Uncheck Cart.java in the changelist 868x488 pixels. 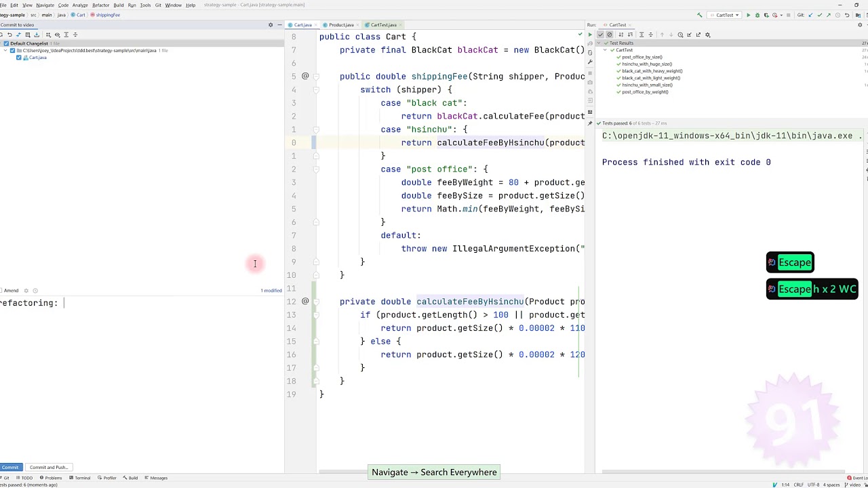pyautogui.click(x=18, y=58)
